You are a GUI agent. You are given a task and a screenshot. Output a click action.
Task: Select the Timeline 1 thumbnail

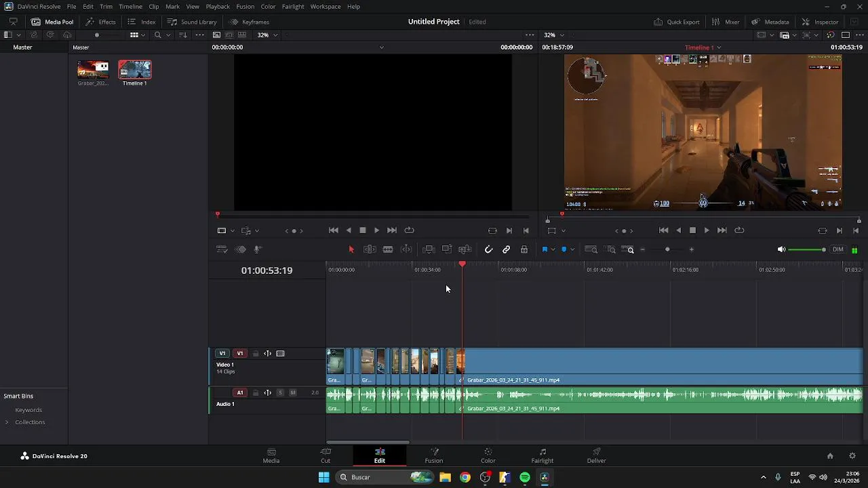pyautogui.click(x=135, y=70)
